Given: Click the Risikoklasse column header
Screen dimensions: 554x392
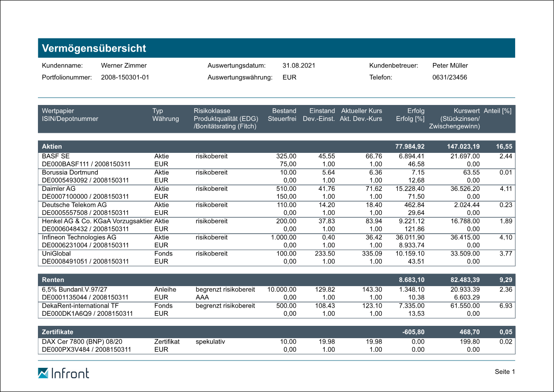Looking at the screenshot, I should [212, 111].
